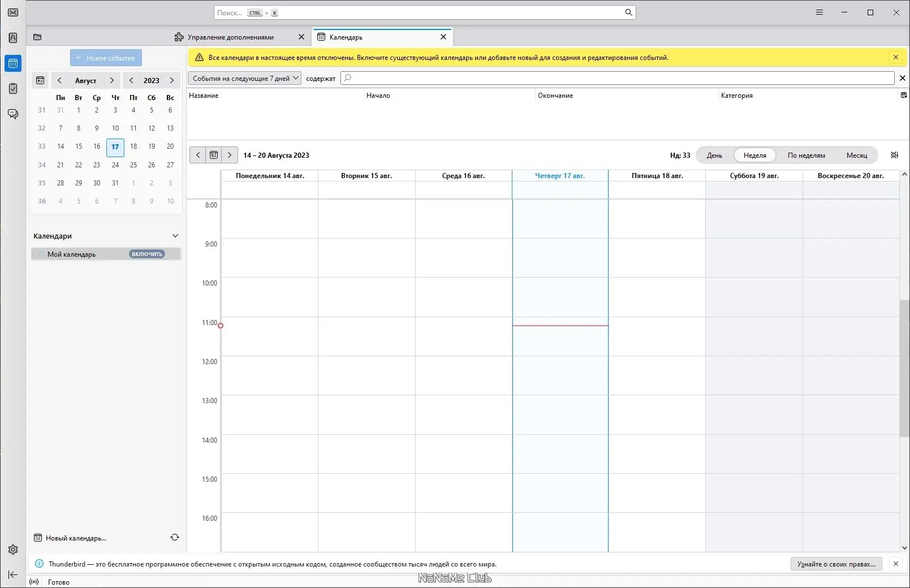Switch to По неделям view
910x588 pixels.
807,155
